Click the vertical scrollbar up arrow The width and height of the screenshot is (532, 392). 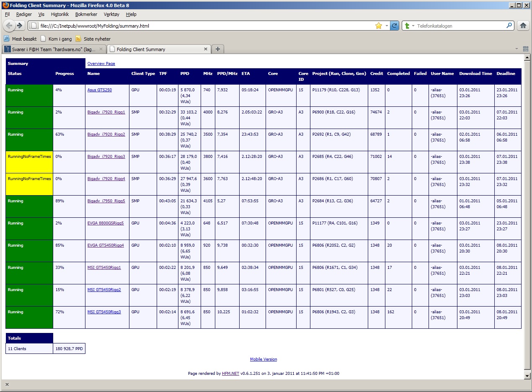[x=527, y=57]
